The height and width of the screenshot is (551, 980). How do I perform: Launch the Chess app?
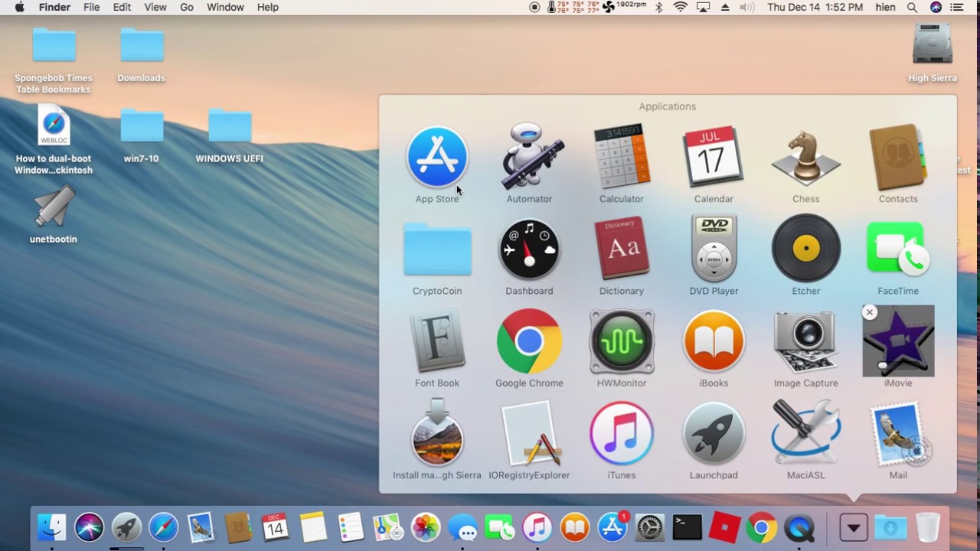tap(805, 158)
